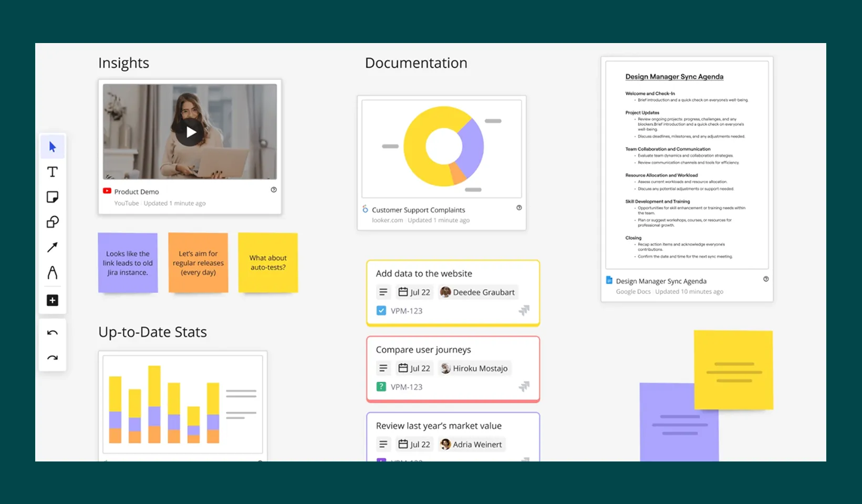This screenshot has width=862, height=504.
Task: Click the Undo icon
Action: [x=52, y=332]
